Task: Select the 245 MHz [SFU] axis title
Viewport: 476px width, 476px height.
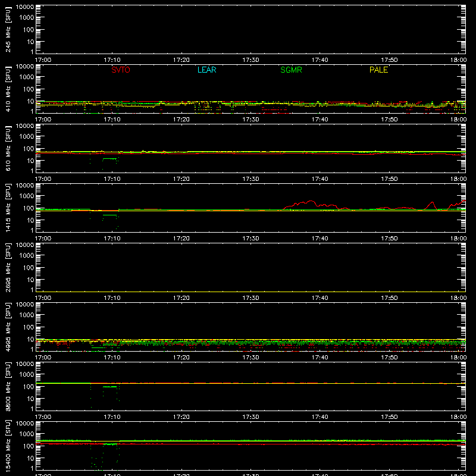Action: tap(8, 29)
